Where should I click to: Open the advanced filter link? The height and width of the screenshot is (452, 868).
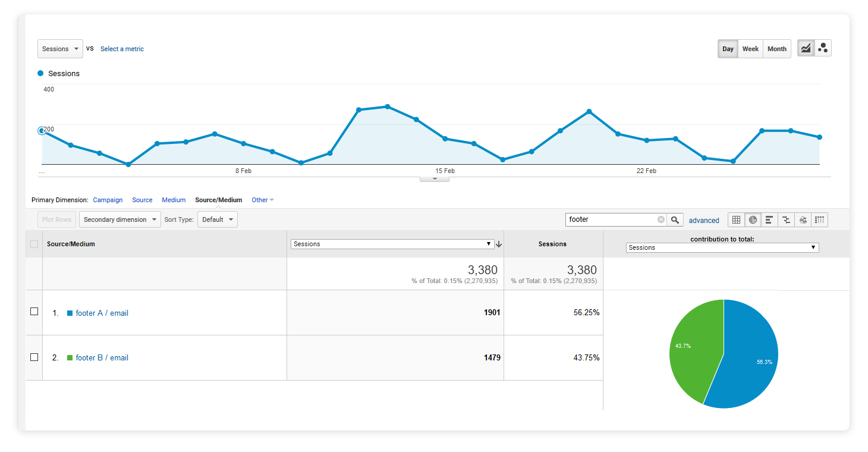click(704, 220)
